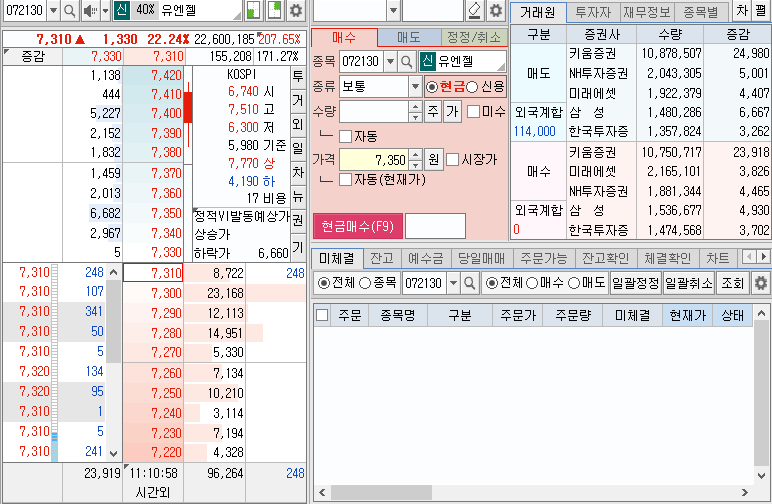
Task: Switch to the 매도 sell tab
Action: pos(409,37)
